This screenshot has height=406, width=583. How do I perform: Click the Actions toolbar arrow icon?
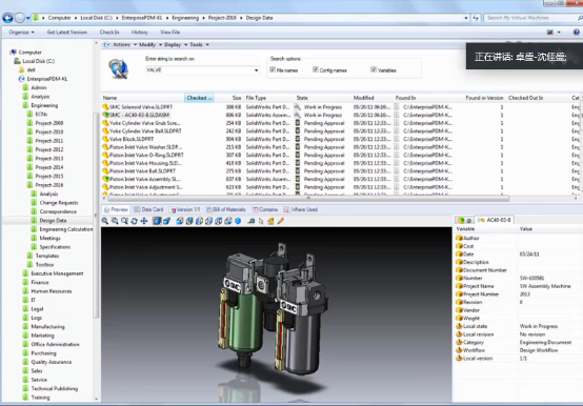pos(107,45)
